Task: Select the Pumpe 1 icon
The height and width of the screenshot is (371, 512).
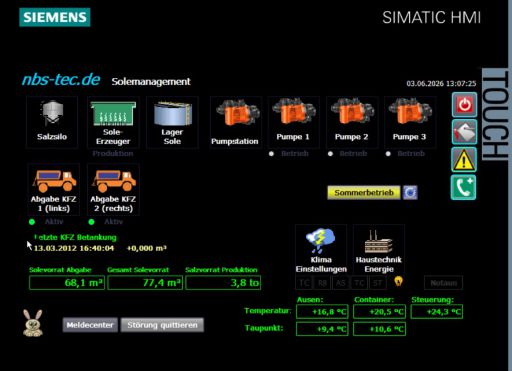Action: click(293, 122)
